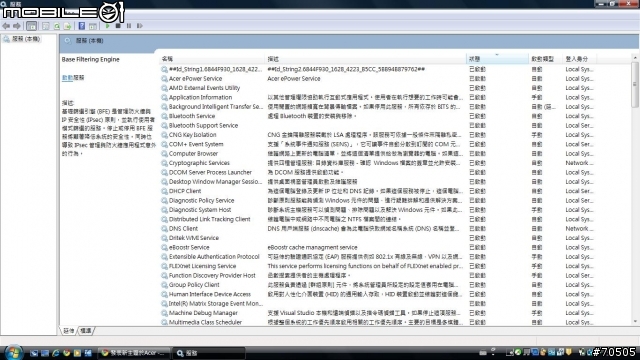Pause the service with the pause icon

(129, 26)
